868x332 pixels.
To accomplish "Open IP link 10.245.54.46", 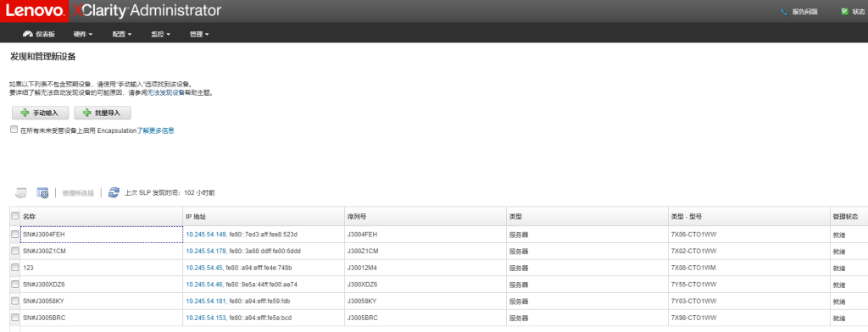I will pos(204,285).
